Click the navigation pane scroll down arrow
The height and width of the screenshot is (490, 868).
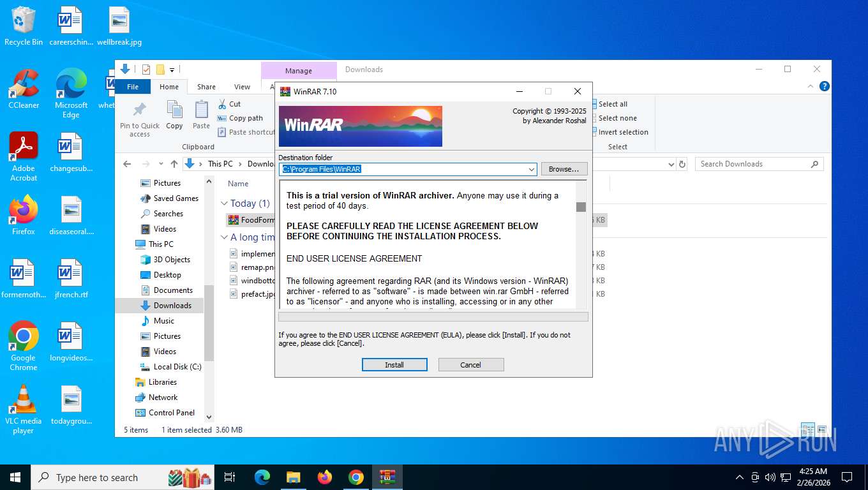(x=209, y=417)
